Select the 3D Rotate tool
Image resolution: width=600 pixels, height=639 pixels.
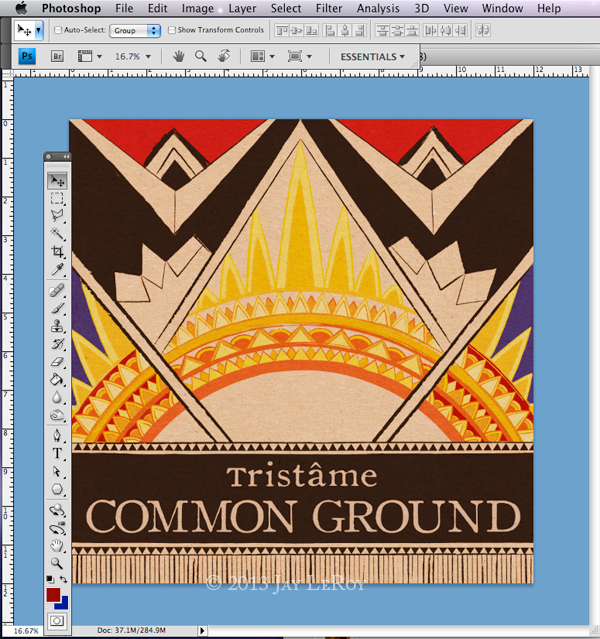point(57,510)
